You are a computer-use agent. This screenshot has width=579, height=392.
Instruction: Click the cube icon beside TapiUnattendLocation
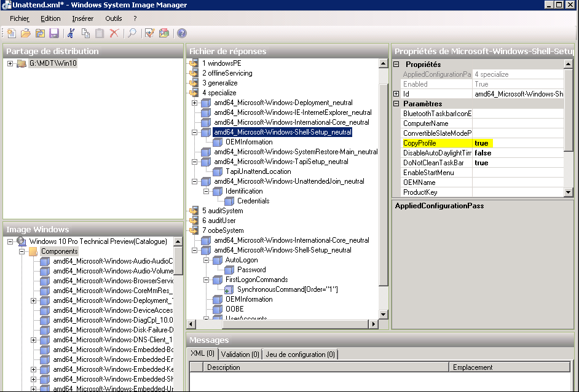point(218,171)
